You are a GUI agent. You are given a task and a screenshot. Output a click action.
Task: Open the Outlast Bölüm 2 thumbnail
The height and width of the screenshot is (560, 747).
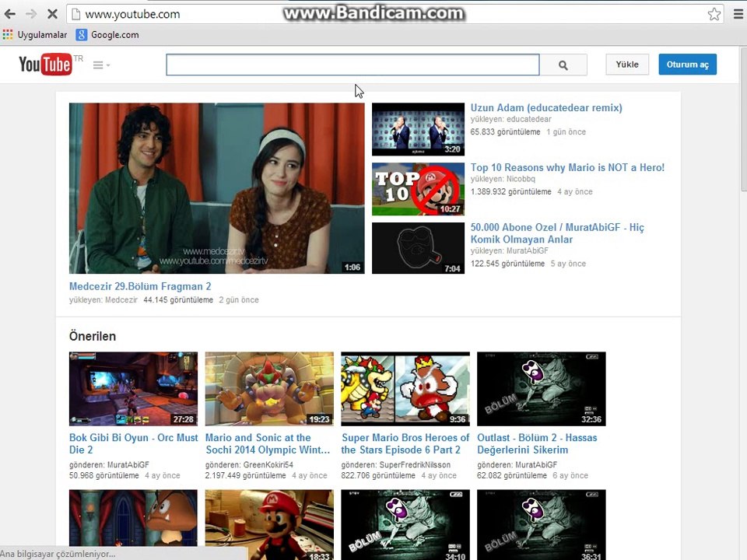click(542, 389)
